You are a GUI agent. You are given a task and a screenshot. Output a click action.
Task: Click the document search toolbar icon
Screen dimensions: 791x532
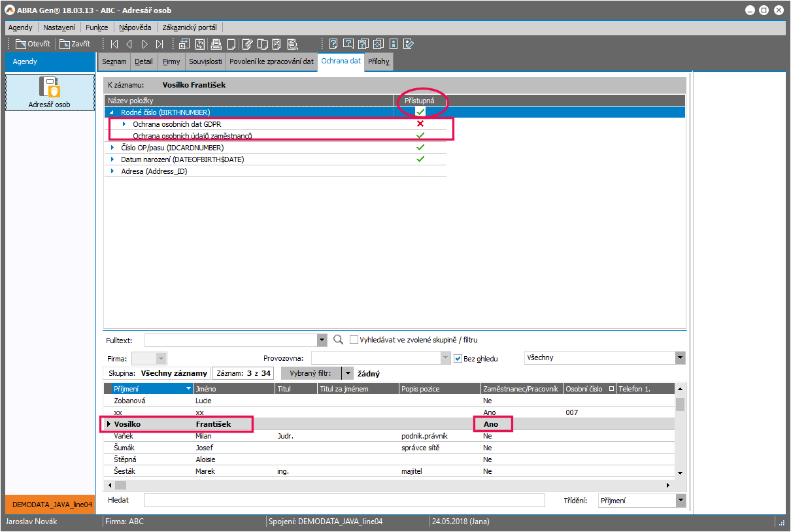(x=292, y=44)
